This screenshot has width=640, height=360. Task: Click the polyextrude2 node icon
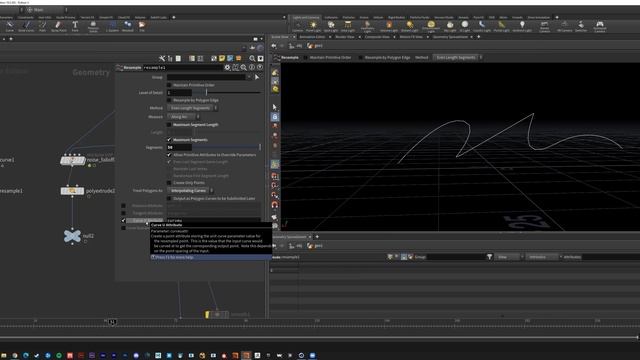pyautogui.click(x=72, y=191)
